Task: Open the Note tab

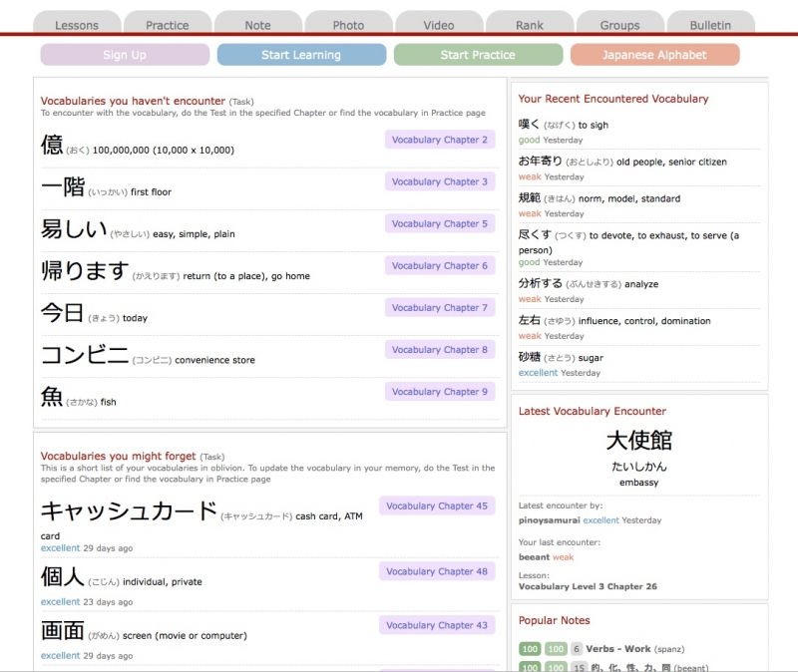Action: click(x=257, y=25)
